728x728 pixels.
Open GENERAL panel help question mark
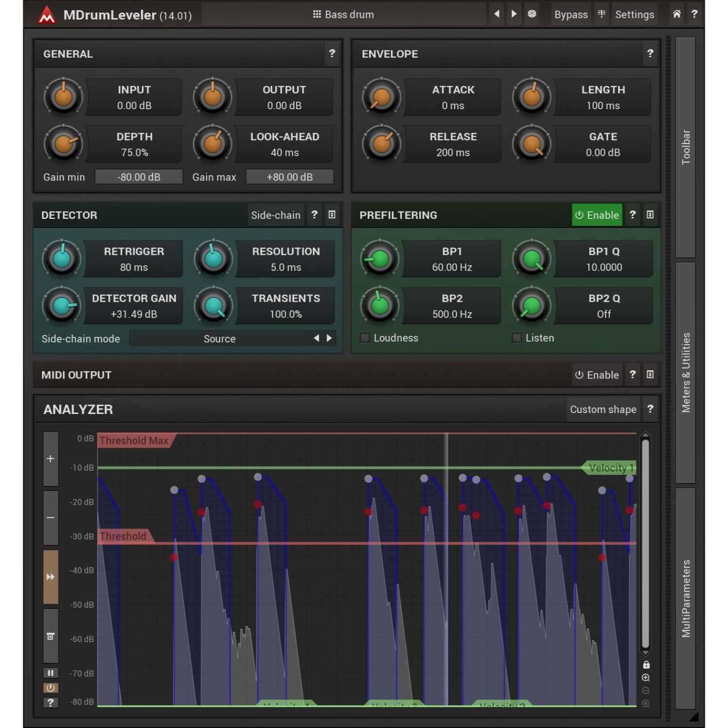pos(332,53)
